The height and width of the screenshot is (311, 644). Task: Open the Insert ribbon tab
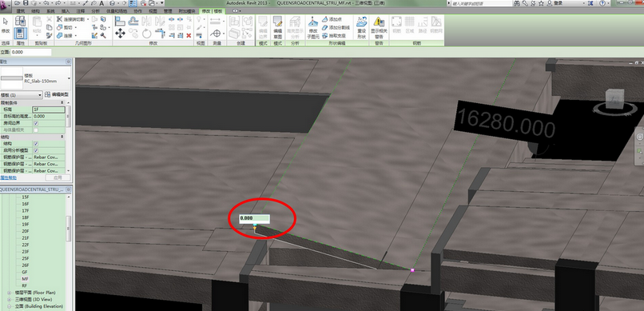(66, 11)
